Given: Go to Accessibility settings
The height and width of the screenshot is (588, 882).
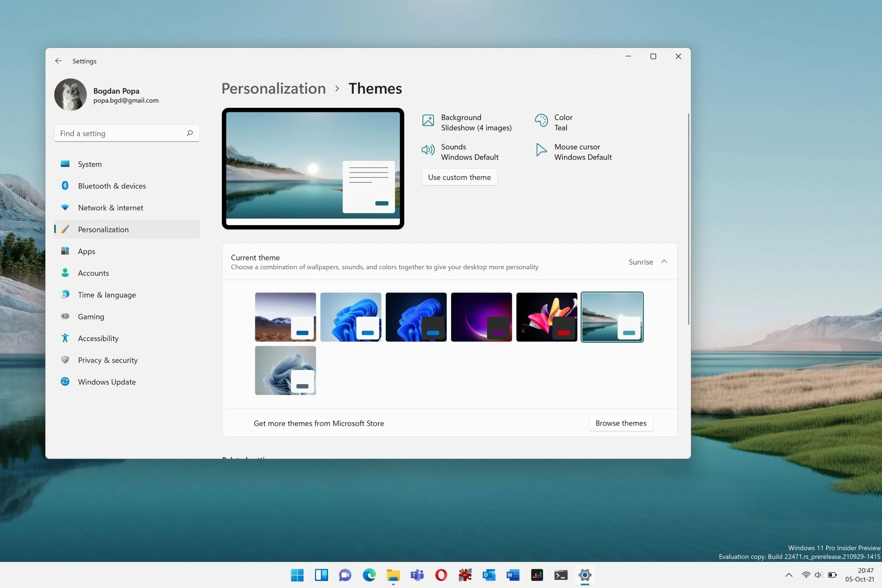Looking at the screenshot, I should pyautogui.click(x=98, y=338).
